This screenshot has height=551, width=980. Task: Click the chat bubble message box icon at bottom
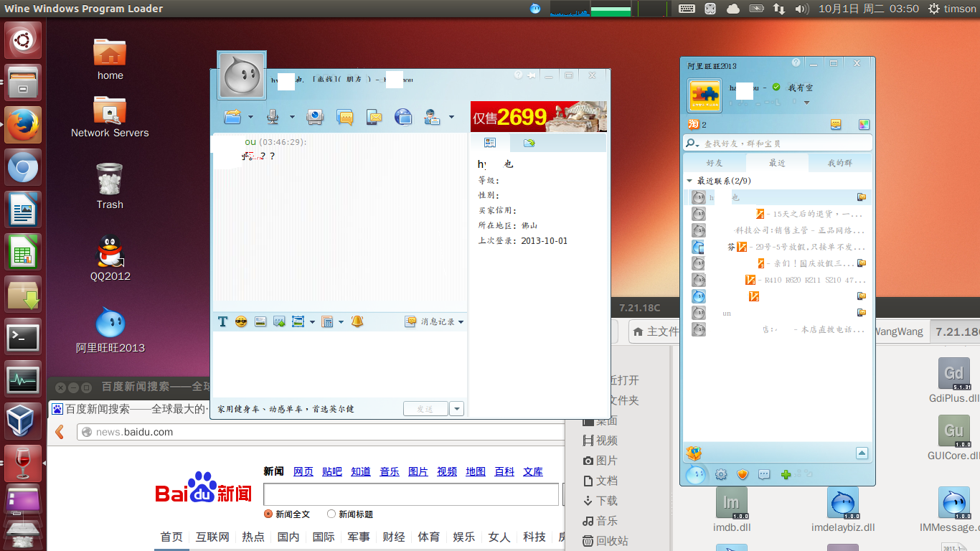click(764, 474)
